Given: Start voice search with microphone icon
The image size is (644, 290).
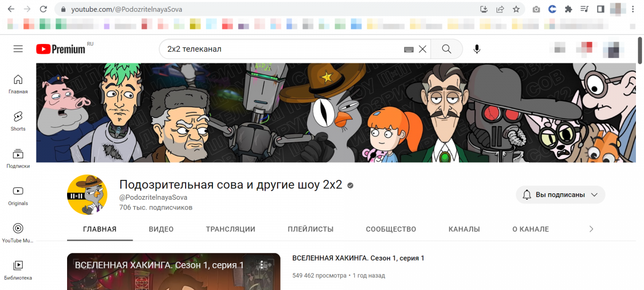Looking at the screenshot, I should pyautogui.click(x=477, y=49).
